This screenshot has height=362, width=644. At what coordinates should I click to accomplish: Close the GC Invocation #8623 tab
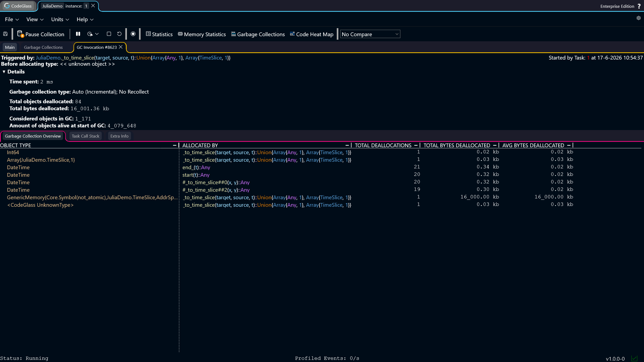tap(121, 47)
